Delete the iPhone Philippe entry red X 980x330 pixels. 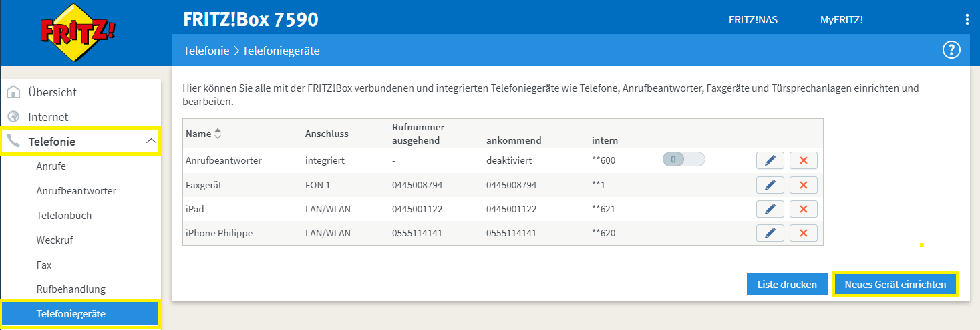pyautogui.click(x=804, y=233)
